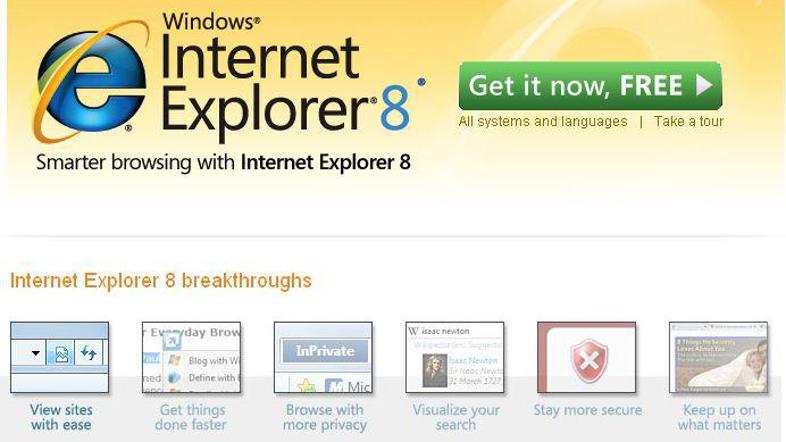Select the View sites with ease thumbnail

[x=60, y=357]
